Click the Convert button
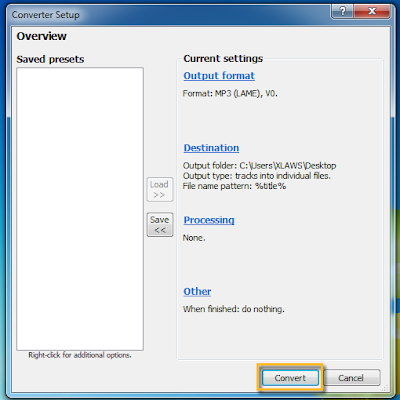Image resolution: width=400 pixels, height=400 pixels. 290,378
